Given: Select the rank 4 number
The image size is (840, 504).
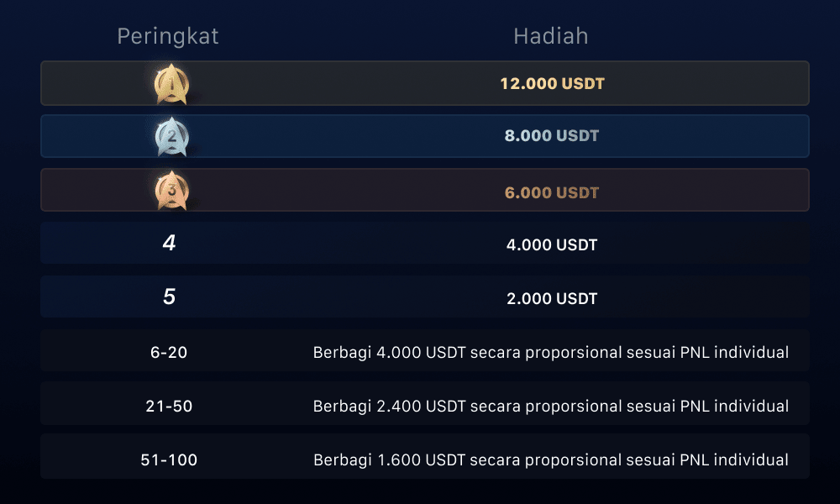Looking at the screenshot, I should 169,244.
